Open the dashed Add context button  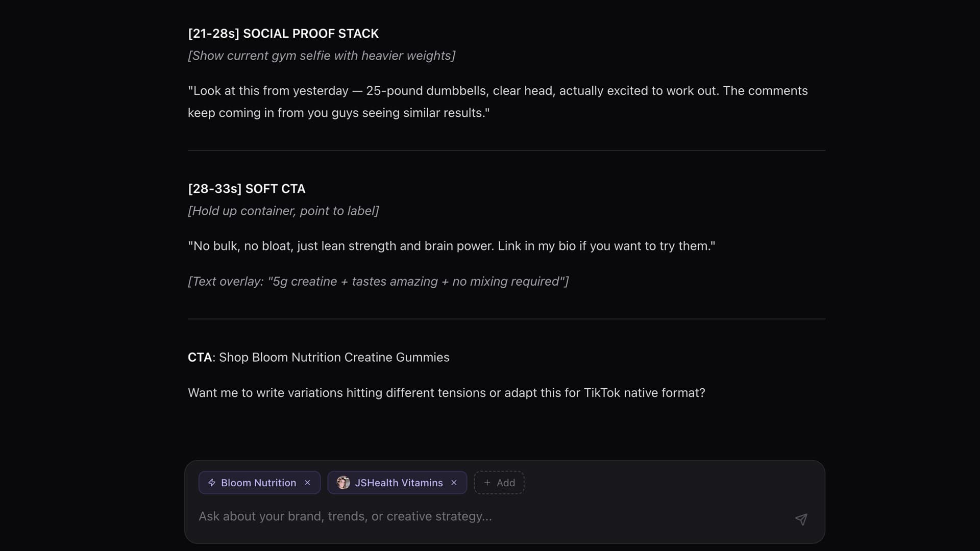click(x=499, y=483)
